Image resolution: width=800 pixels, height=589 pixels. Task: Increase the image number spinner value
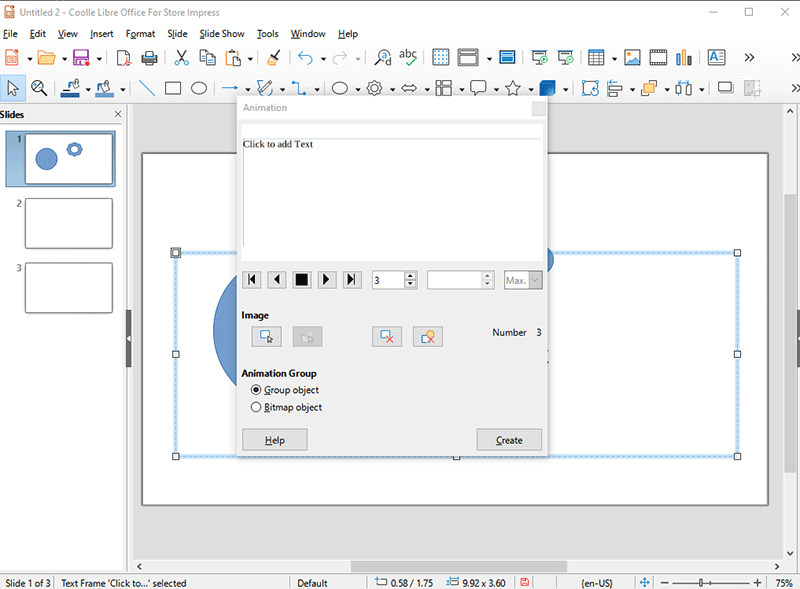[x=410, y=275]
